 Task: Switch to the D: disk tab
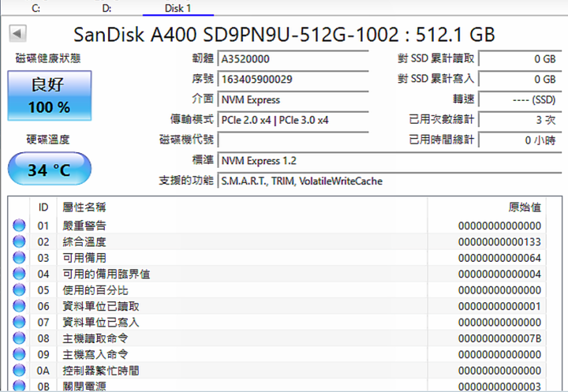tap(106, 8)
